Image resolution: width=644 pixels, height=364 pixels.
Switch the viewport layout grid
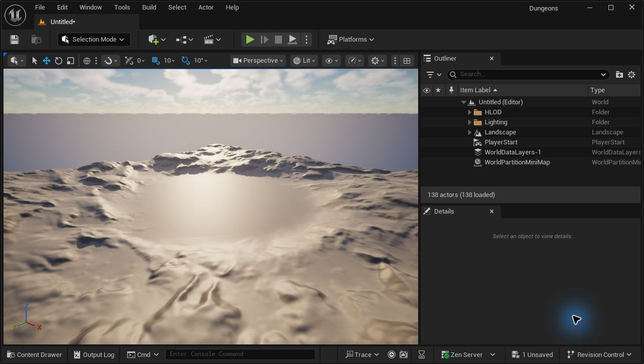coord(407,61)
